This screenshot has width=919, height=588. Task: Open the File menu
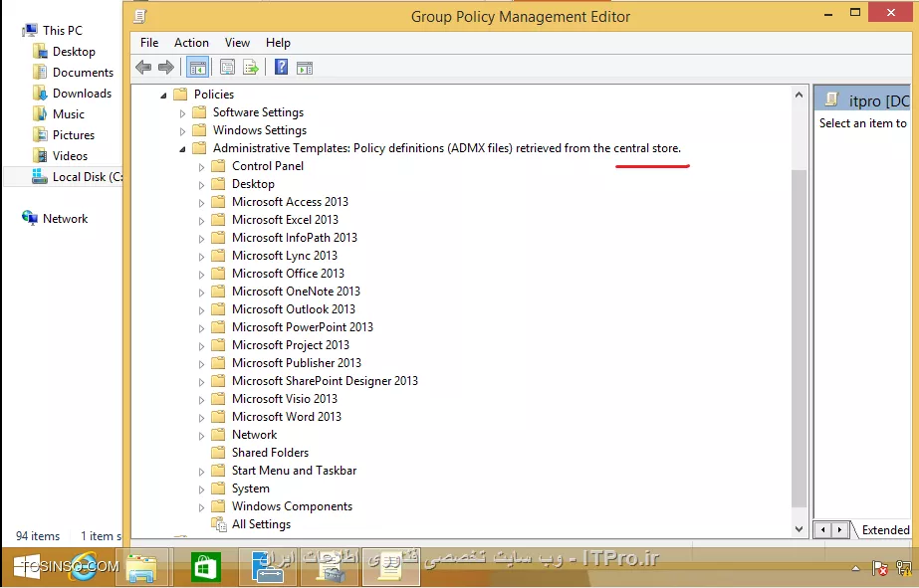(x=149, y=43)
